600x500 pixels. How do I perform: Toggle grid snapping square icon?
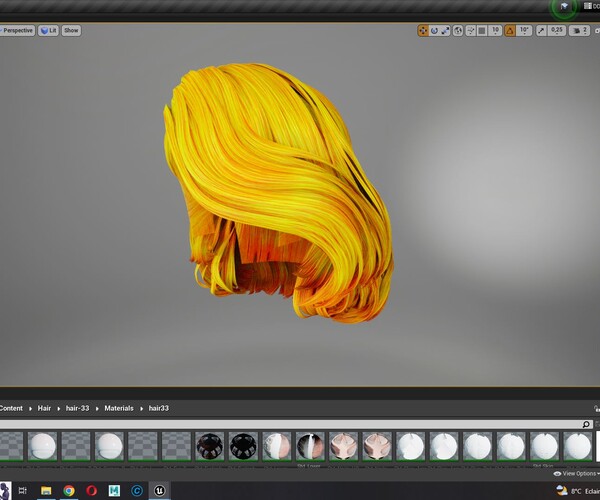coord(482,31)
